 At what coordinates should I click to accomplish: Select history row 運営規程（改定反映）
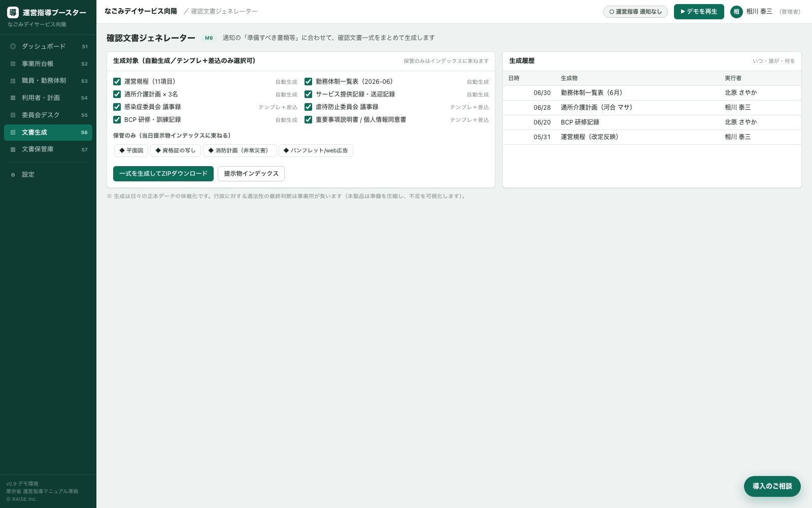[x=652, y=137]
